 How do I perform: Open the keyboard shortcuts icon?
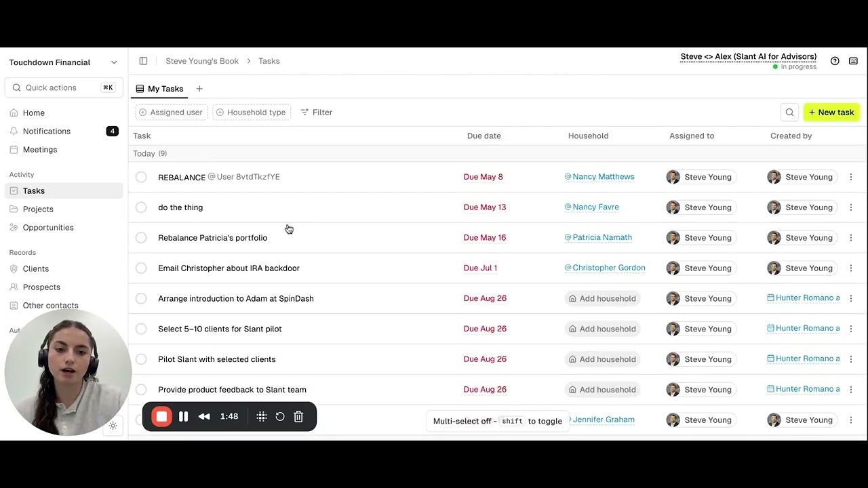(853, 61)
